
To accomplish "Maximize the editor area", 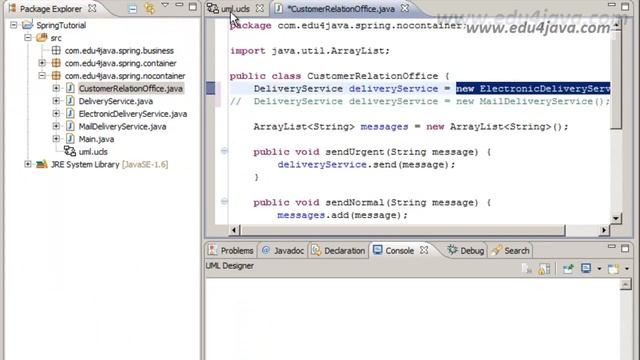I will 625,7.
